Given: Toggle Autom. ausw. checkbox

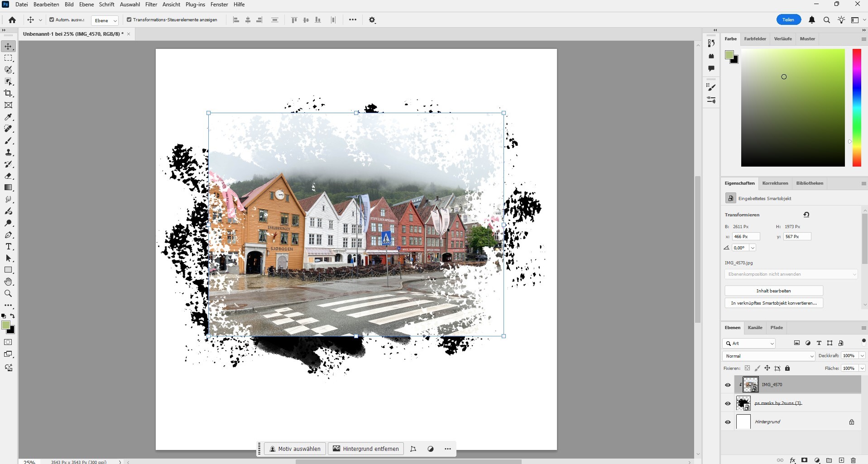Looking at the screenshot, I should tap(52, 20).
